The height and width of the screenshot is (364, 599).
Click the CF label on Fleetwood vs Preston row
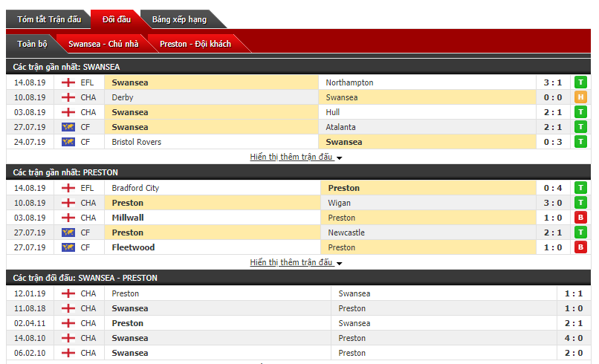85,247
